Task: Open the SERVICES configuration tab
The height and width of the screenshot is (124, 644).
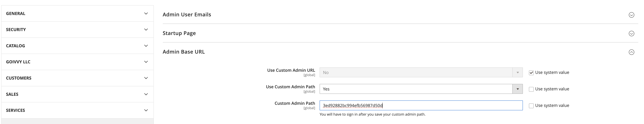Action: pos(15,110)
